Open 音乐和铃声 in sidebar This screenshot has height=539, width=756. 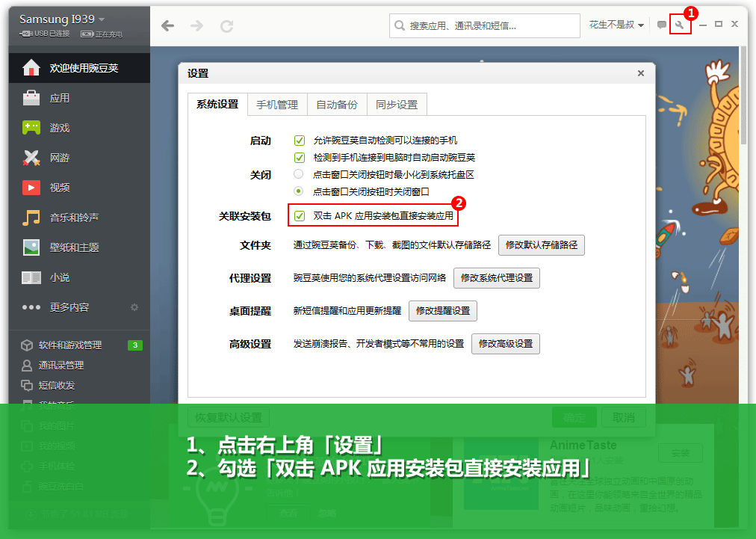tap(74, 218)
